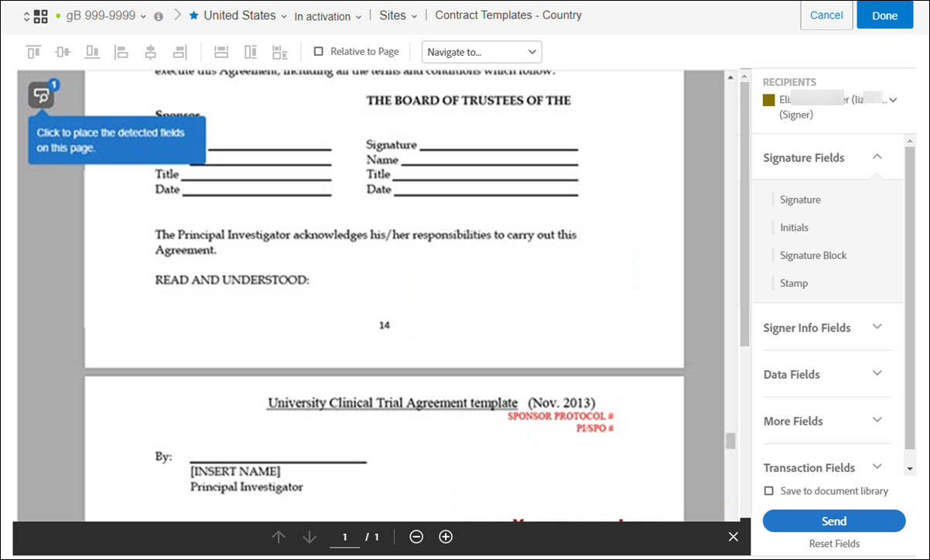Open the In activation status dropdown
The height and width of the screenshot is (560, 930).
point(358,17)
